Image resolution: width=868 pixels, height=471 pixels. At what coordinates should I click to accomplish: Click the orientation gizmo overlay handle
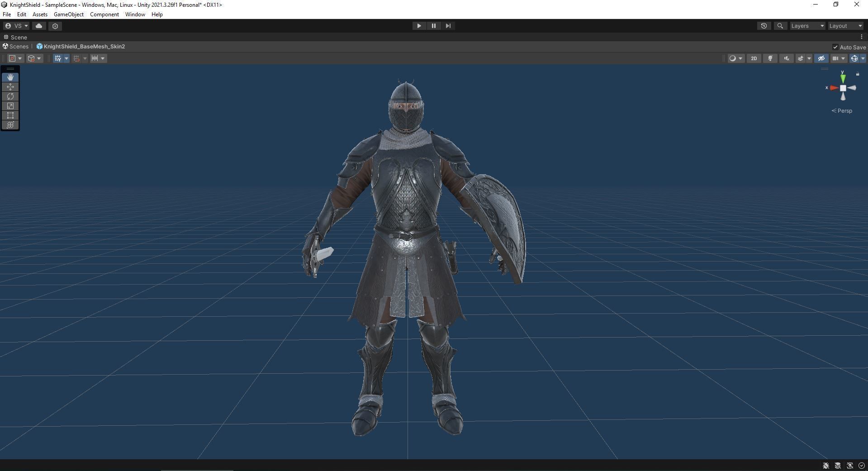pyautogui.click(x=825, y=69)
